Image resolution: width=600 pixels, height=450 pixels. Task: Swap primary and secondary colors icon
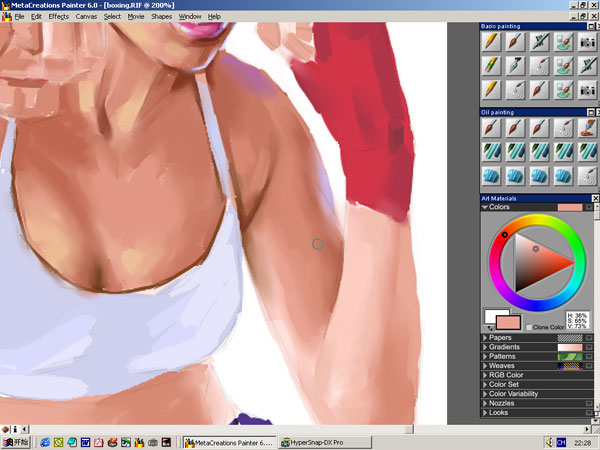pos(490,327)
